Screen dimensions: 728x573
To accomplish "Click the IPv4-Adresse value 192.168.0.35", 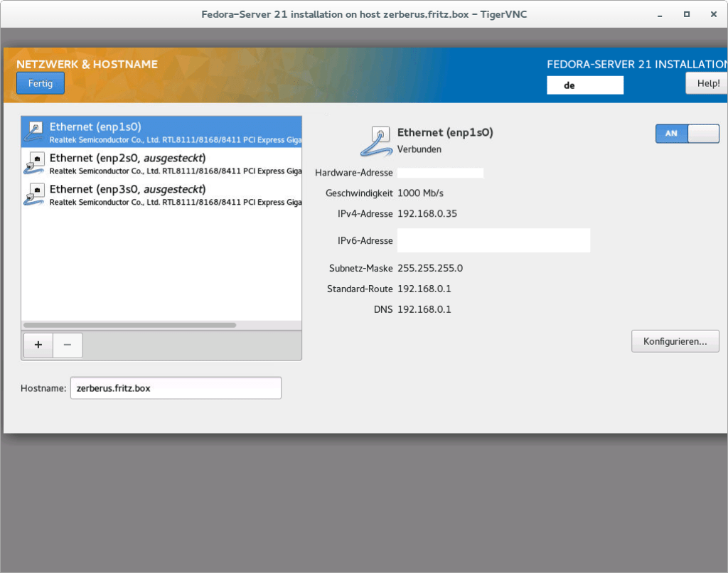I will 427,213.
